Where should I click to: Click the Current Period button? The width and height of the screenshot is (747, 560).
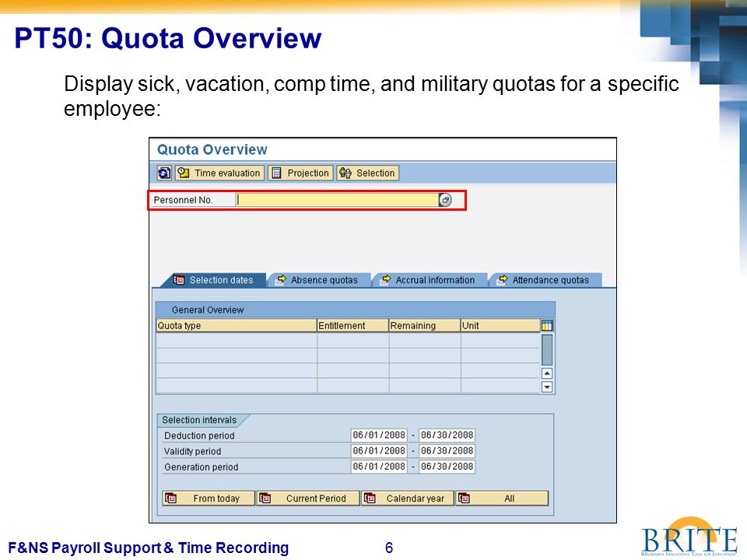[308, 499]
